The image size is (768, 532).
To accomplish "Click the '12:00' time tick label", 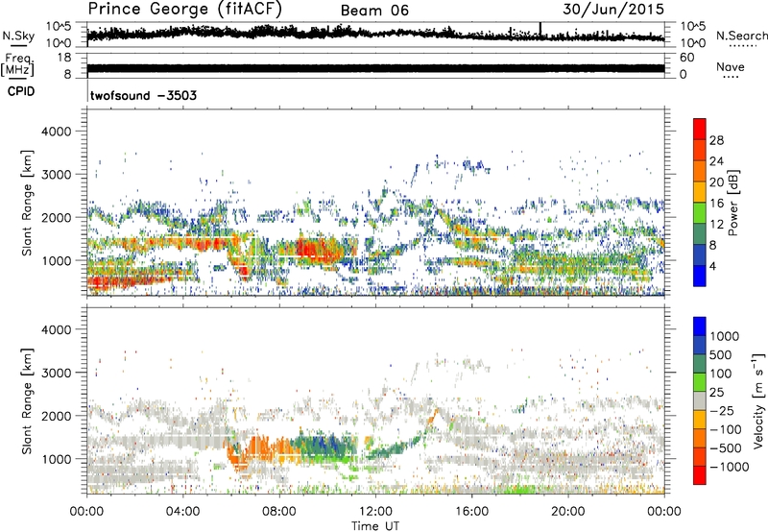I will pyautogui.click(x=375, y=512).
